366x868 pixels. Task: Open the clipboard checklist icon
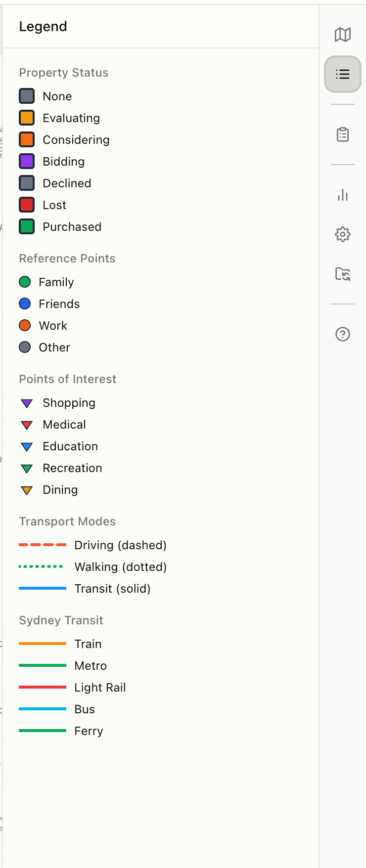[x=343, y=134]
